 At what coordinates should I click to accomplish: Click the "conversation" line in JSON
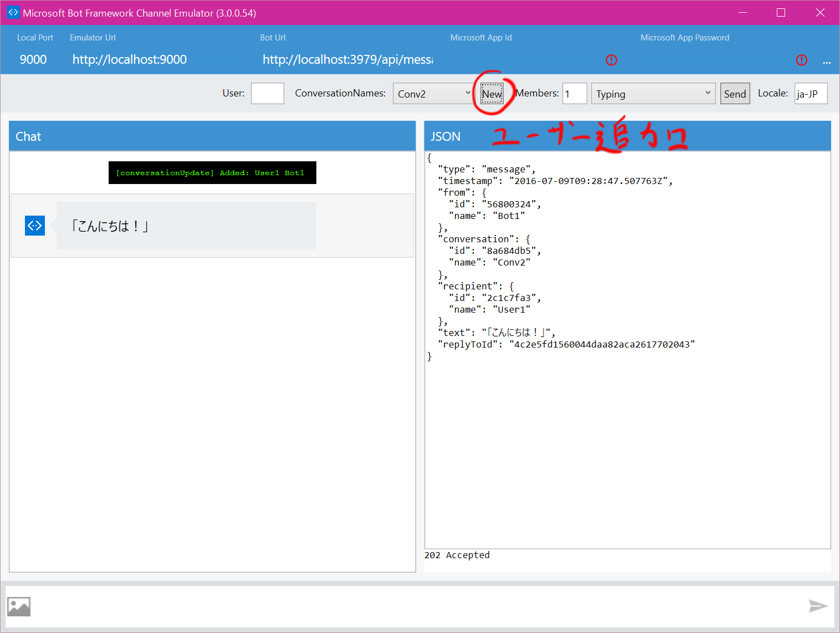[484, 239]
